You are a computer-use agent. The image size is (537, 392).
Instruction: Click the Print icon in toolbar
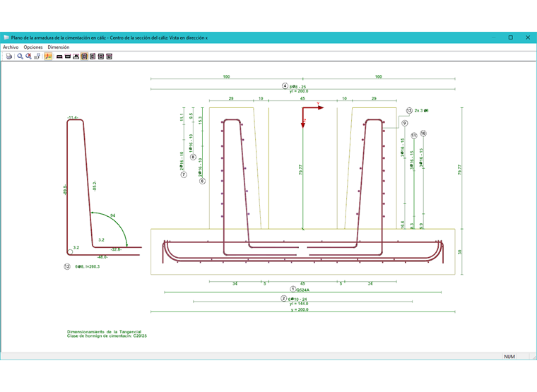tap(9, 57)
